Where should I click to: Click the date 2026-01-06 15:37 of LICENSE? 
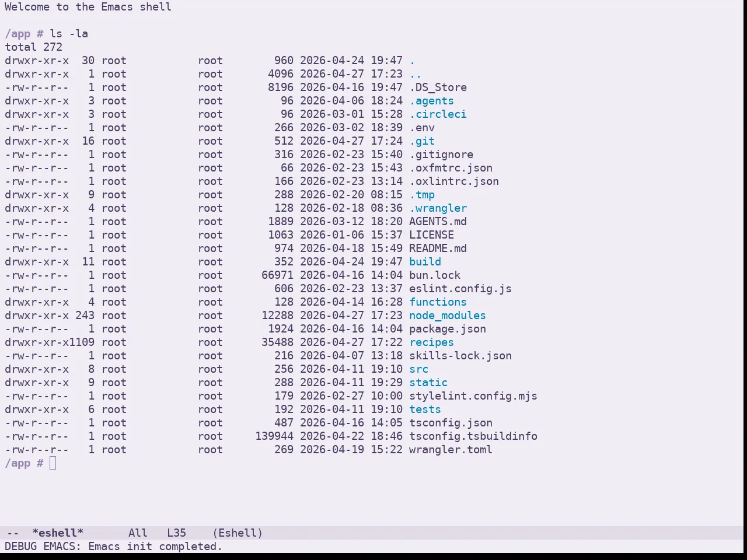351,235
